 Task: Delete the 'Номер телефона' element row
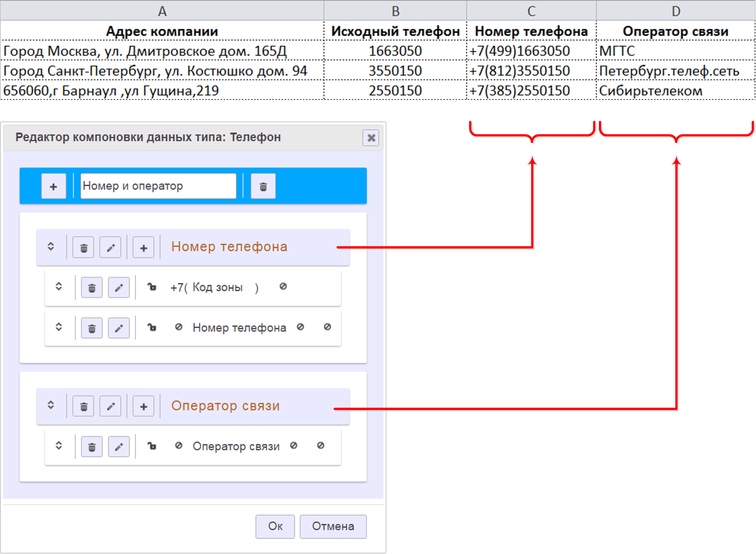pyautogui.click(x=92, y=328)
